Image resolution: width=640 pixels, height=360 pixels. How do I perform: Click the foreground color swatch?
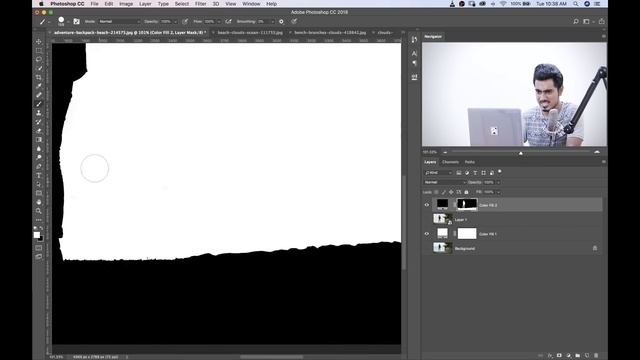click(37, 235)
